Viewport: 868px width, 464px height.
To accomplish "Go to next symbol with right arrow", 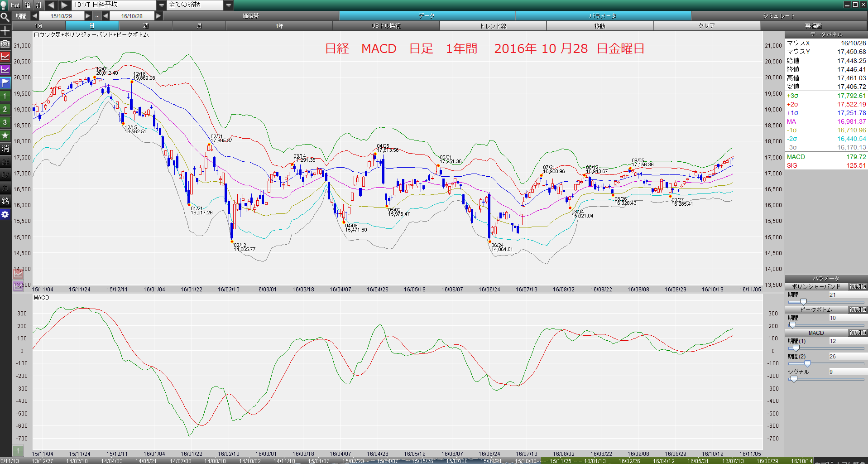I will tap(64, 5).
